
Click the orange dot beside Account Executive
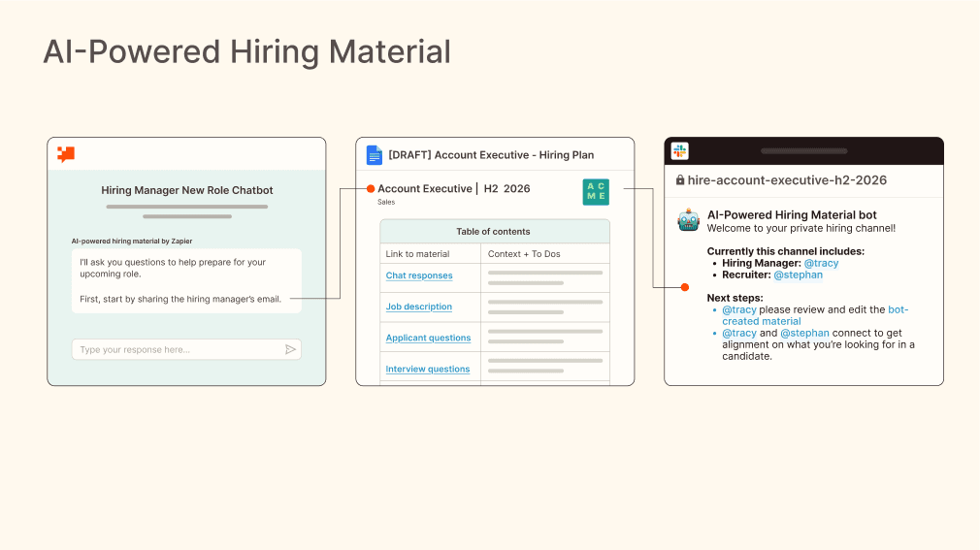[370, 189]
